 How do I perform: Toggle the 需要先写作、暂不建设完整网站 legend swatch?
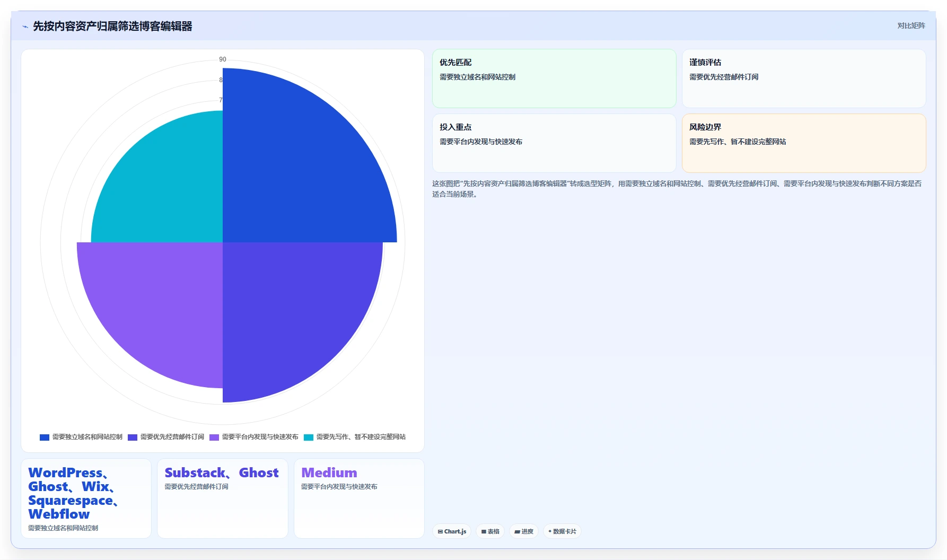tap(309, 437)
